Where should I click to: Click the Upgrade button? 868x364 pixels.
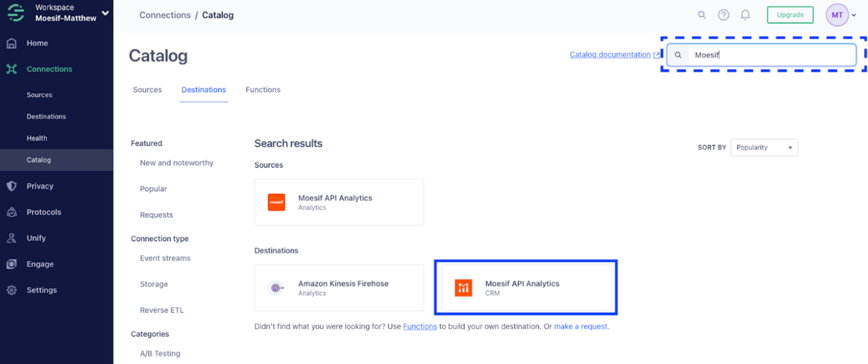[x=790, y=15]
